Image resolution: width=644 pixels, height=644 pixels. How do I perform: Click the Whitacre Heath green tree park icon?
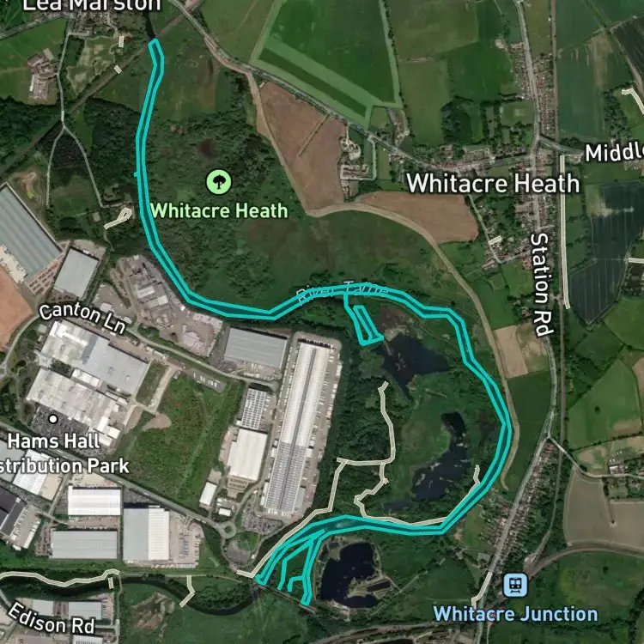point(218,181)
